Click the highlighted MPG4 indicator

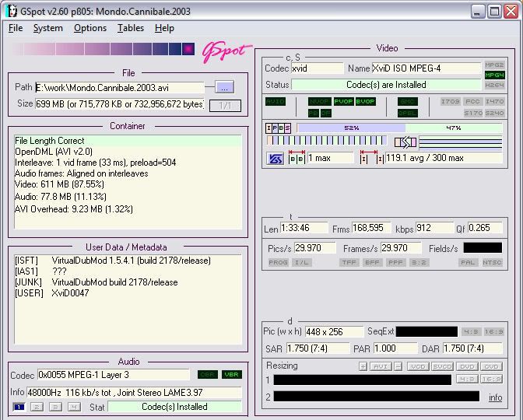pyautogui.click(x=494, y=75)
